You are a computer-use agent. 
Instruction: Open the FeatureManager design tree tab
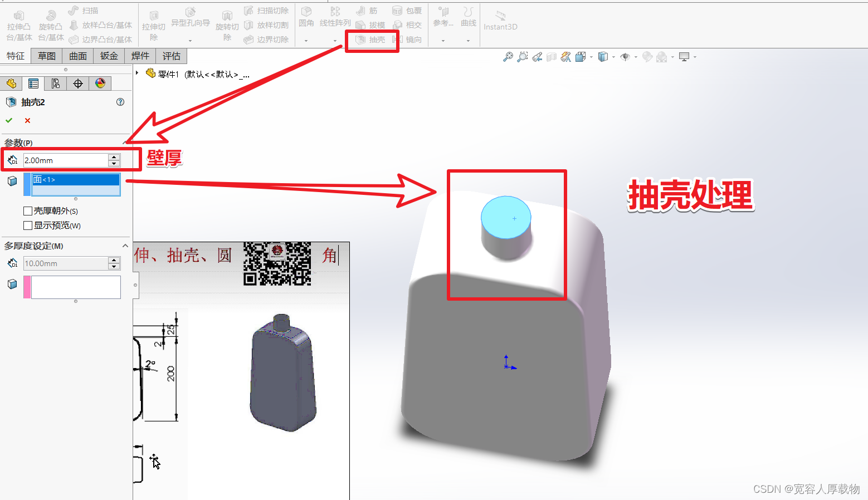[11, 84]
